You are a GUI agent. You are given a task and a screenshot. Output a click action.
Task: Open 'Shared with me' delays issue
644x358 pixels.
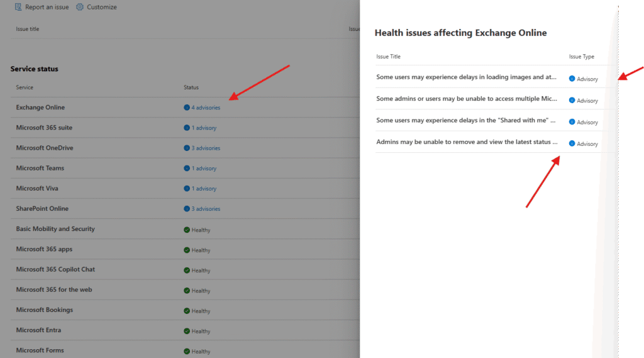pos(466,120)
